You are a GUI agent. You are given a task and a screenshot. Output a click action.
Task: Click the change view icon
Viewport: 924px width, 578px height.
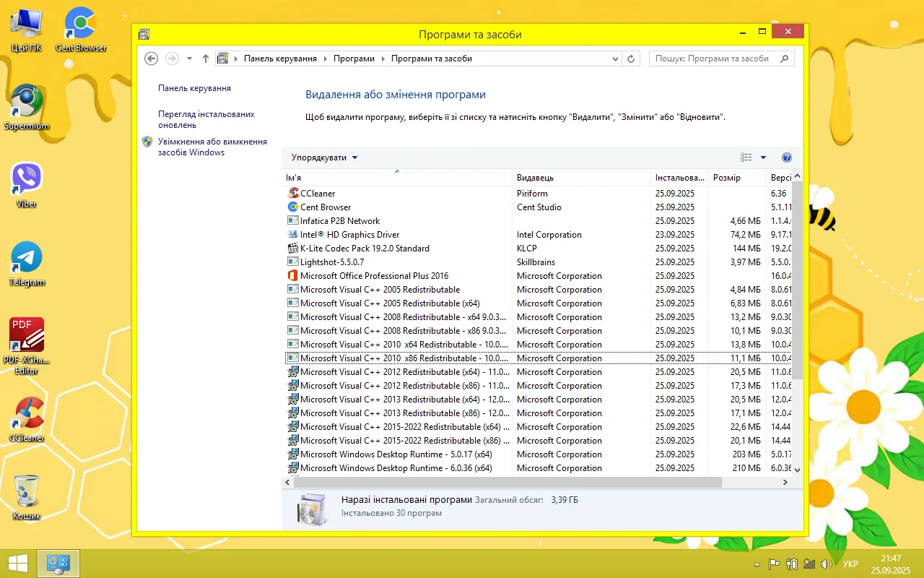[x=746, y=158]
